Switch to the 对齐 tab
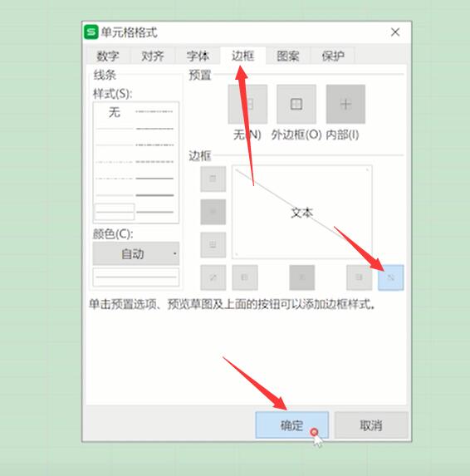Image resolution: width=470 pixels, height=476 pixels. point(153,56)
